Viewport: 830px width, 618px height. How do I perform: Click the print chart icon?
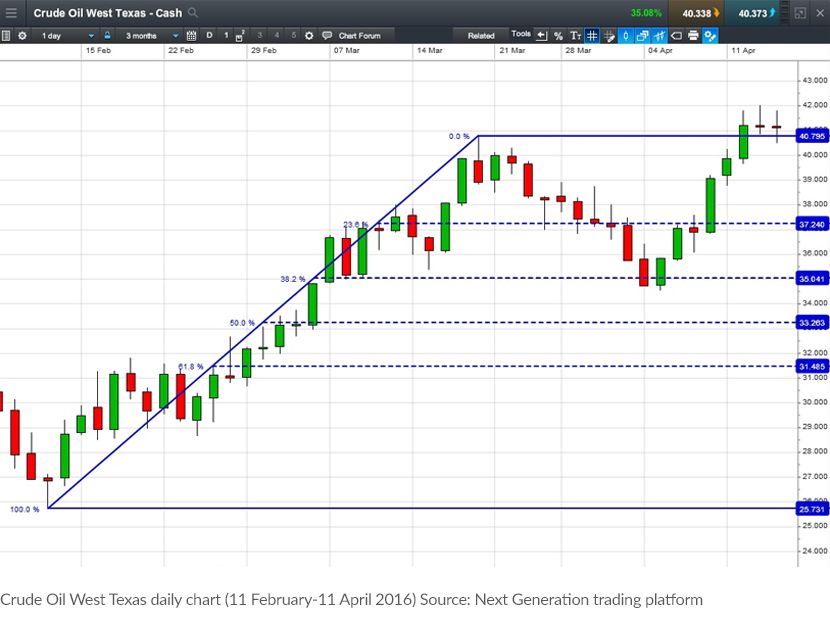point(693,35)
